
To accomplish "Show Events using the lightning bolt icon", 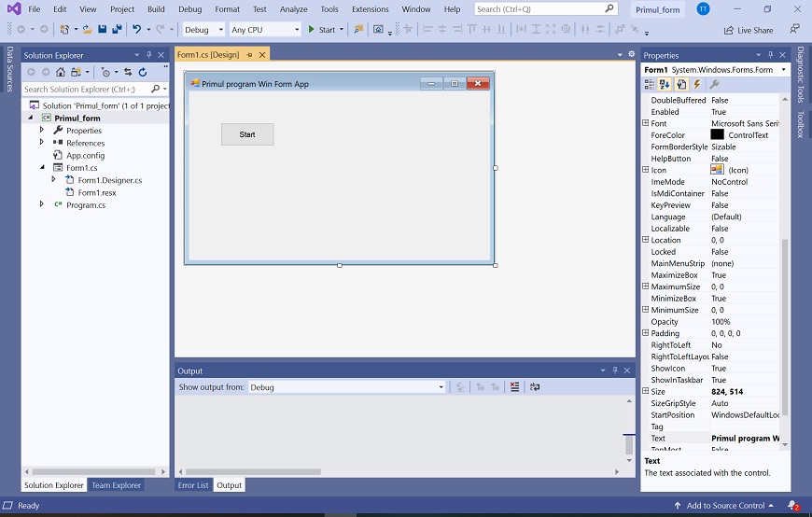I will tap(696, 85).
